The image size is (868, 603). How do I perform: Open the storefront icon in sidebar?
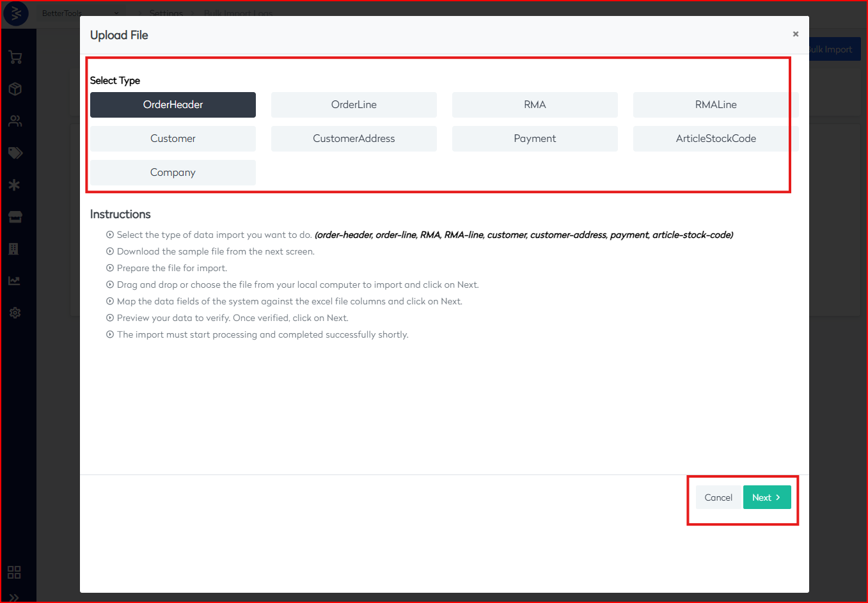tap(15, 217)
